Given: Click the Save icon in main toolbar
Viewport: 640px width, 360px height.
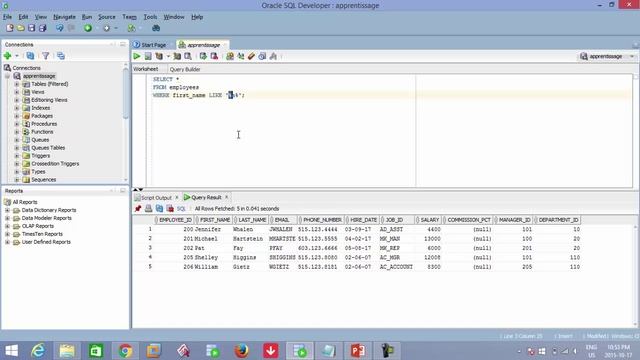Looking at the screenshot, I should (x=31, y=28).
